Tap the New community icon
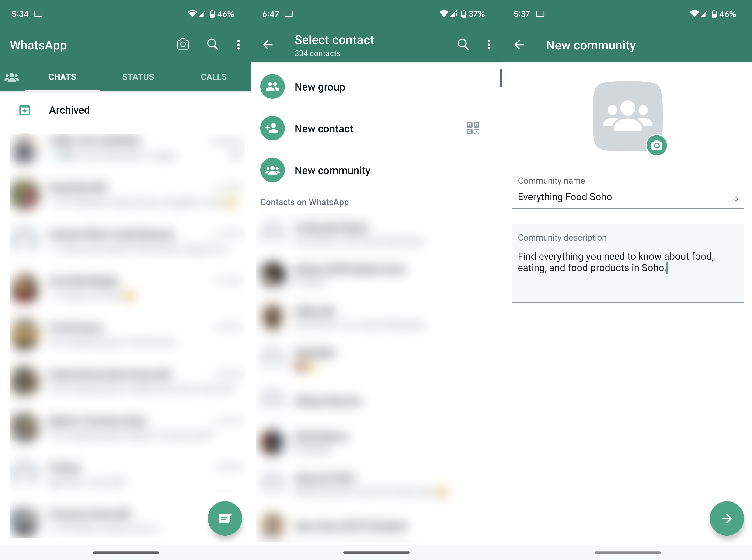The width and height of the screenshot is (752, 560). [x=272, y=170]
